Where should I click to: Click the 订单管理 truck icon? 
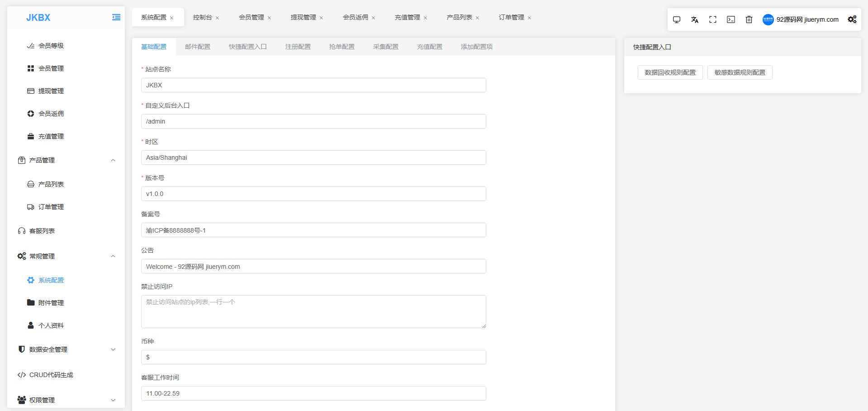click(x=31, y=207)
